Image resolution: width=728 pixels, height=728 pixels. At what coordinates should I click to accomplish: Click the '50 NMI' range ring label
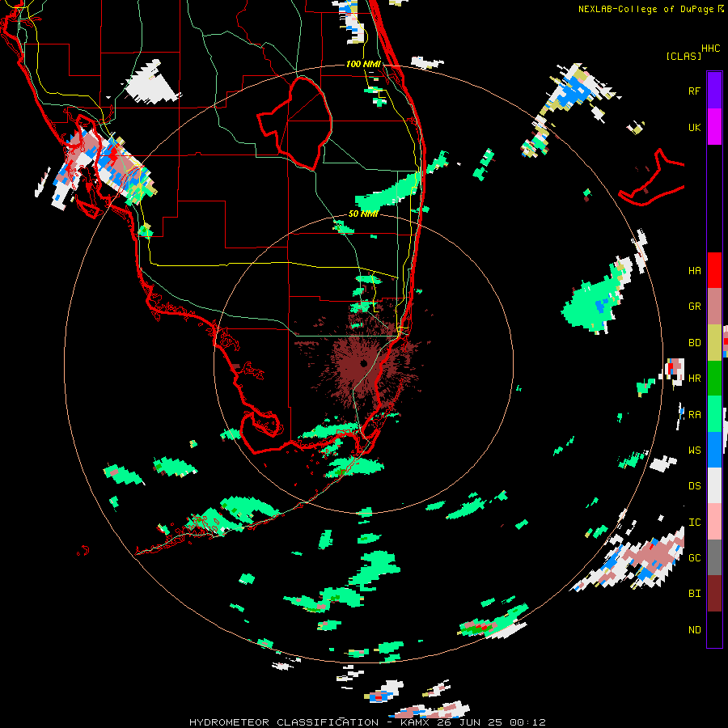click(x=363, y=214)
